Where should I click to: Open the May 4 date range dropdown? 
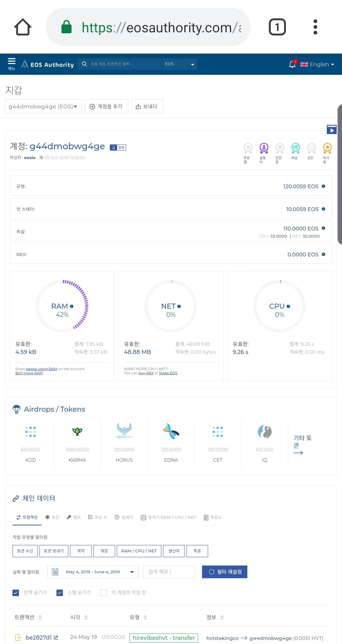coord(93,572)
